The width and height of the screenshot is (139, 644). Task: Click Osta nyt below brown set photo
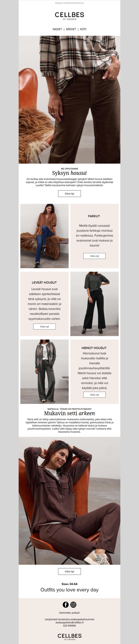tap(69, 571)
